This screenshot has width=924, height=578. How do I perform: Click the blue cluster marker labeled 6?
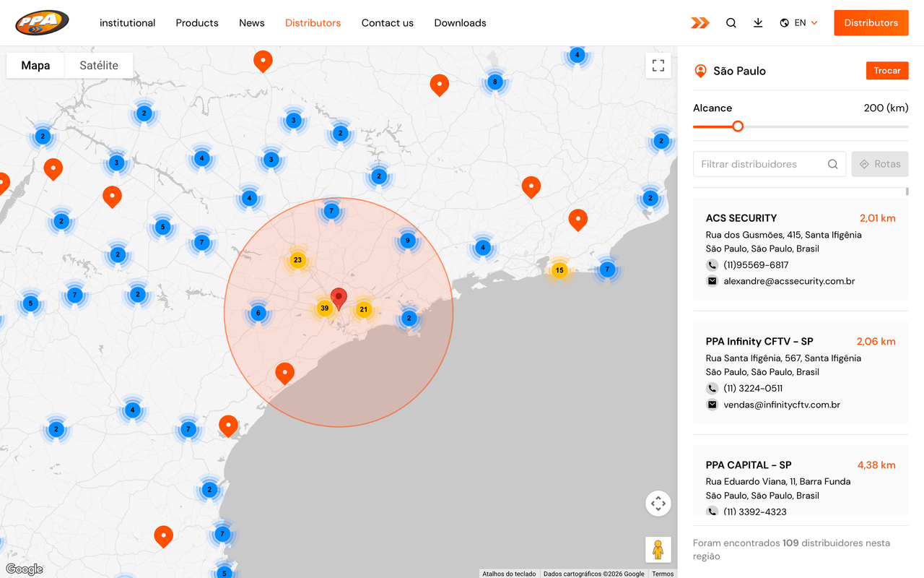point(258,314)
